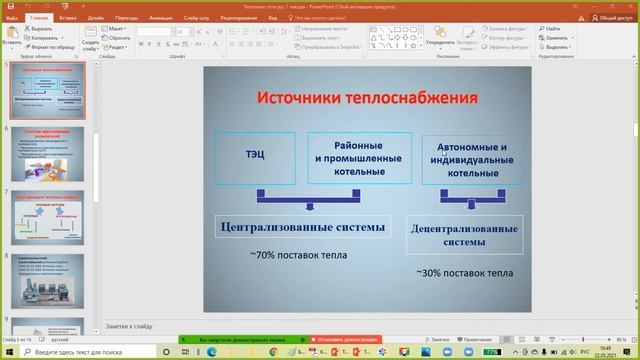Click the zoom slider in status bar
The image size is (640, 360).
pos(586,340)
